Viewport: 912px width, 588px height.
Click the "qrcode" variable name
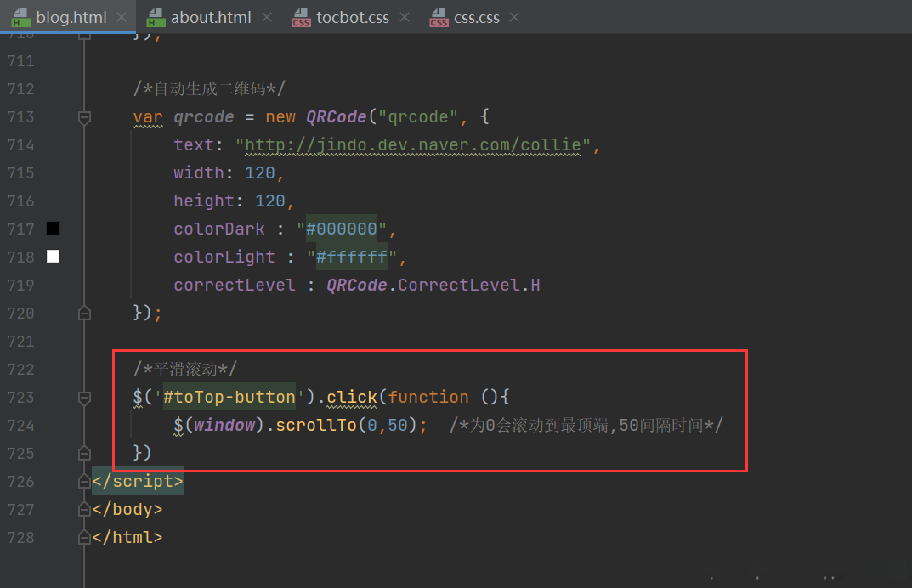204,117
